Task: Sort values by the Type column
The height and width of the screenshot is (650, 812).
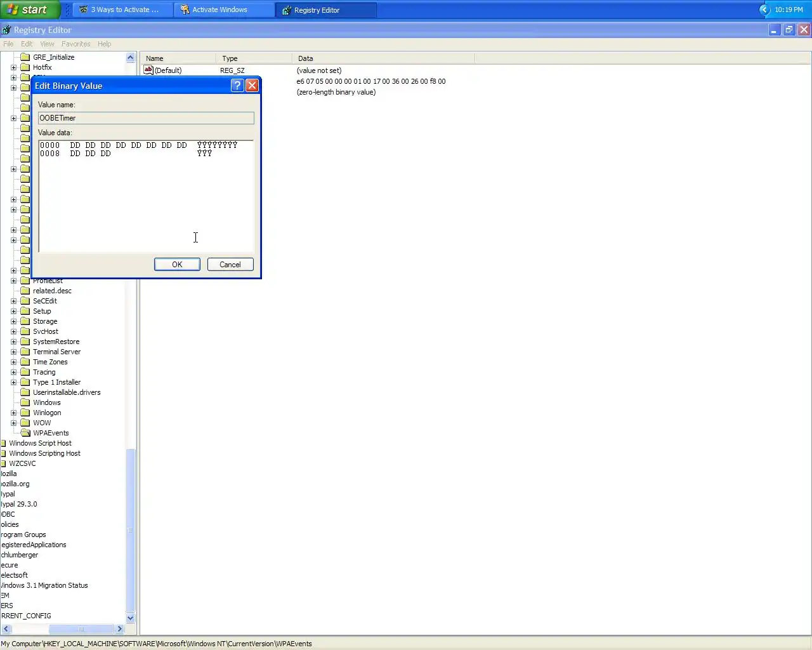Action: point(254,58)
